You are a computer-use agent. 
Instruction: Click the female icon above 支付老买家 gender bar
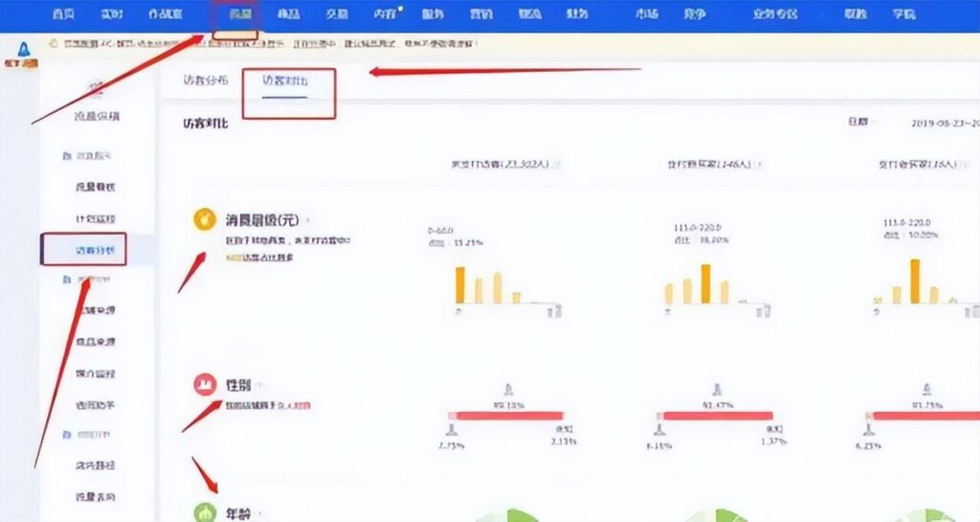point(926,390)
